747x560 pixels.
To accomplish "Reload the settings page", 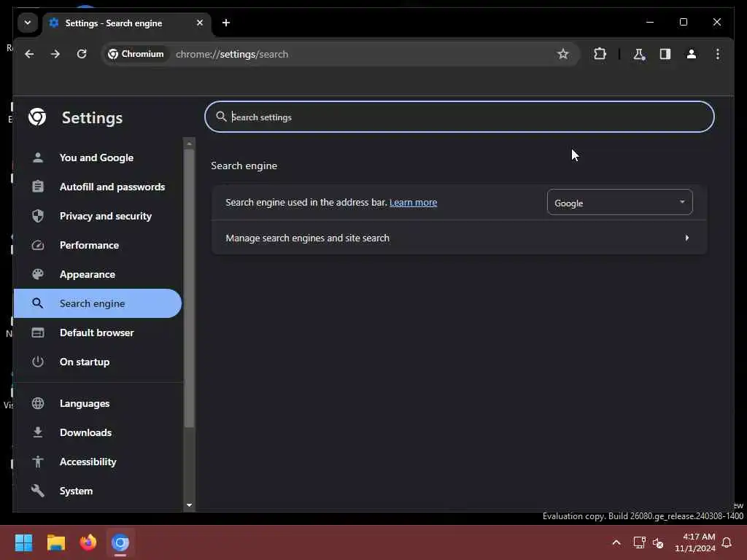I will [82, 54].
